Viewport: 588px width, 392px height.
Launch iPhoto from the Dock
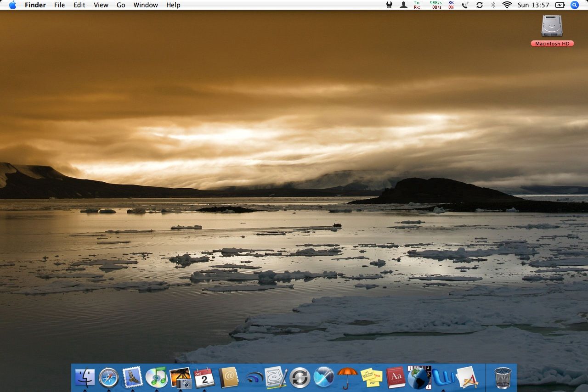click(181, 377)
